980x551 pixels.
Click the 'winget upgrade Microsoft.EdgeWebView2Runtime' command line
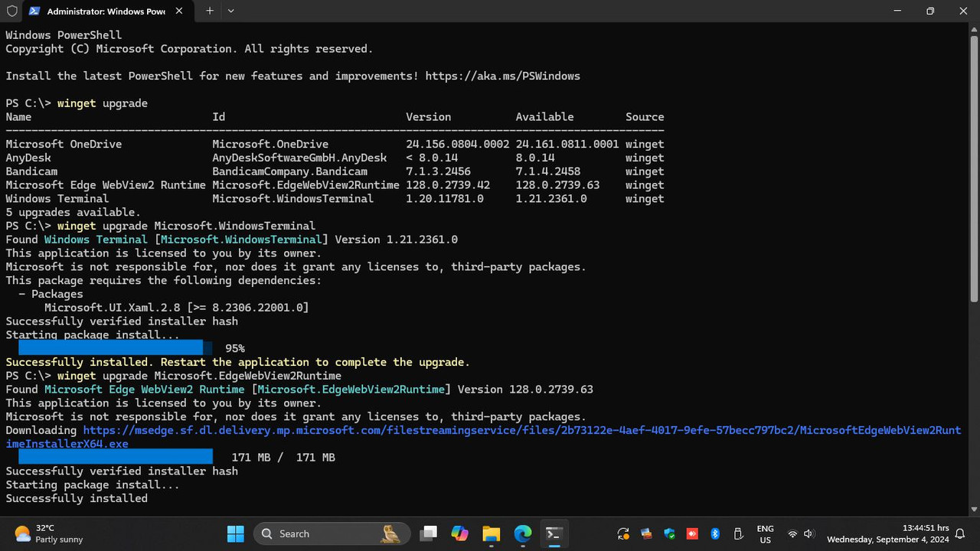[199, 376]
